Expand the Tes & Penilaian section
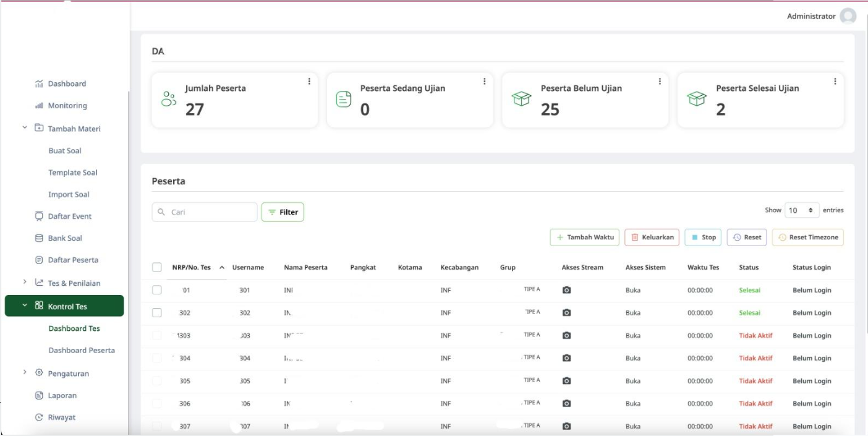 pos(25,282)
